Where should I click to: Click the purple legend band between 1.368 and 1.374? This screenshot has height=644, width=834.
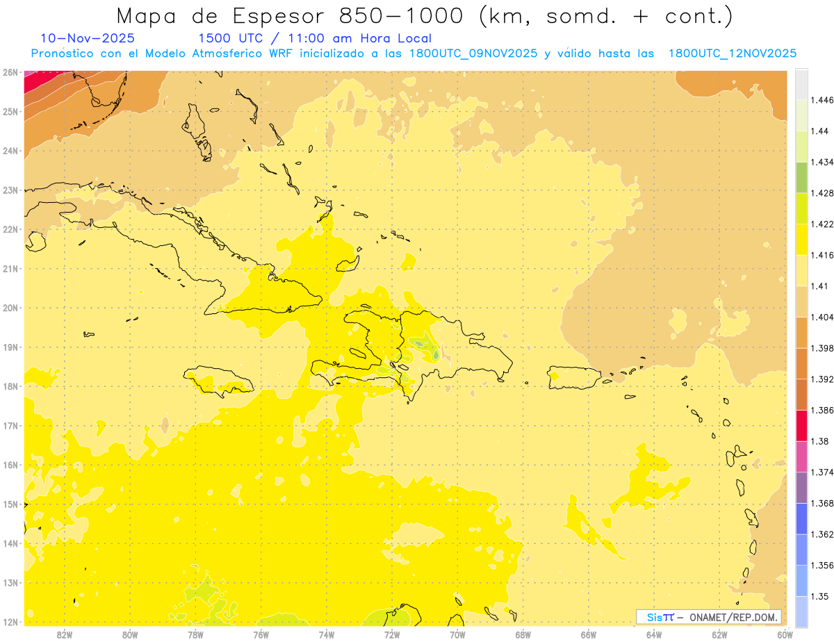(x=801, y=488)
